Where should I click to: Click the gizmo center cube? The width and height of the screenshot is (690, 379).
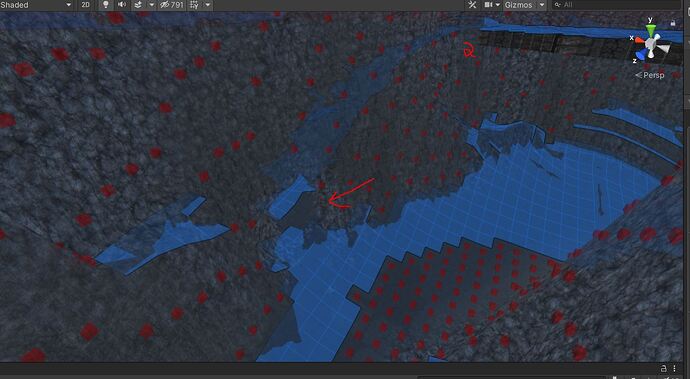click(651, 44)
